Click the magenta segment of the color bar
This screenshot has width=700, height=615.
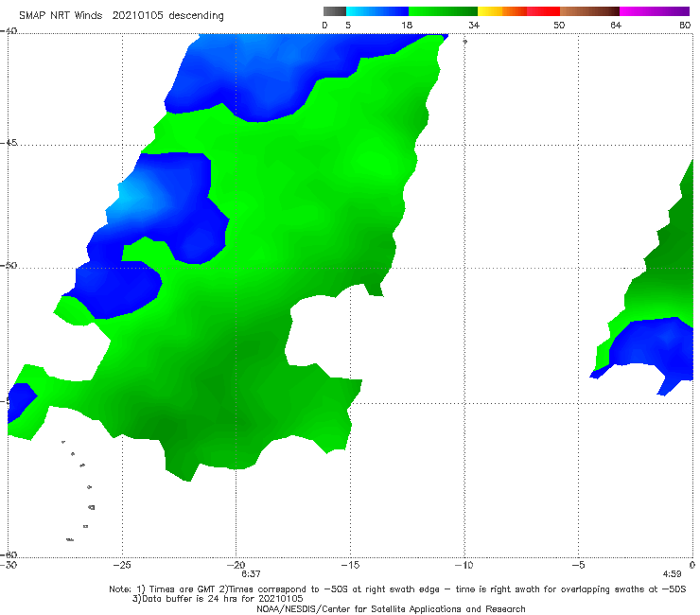pyautogui.click(x=654, y=11)
